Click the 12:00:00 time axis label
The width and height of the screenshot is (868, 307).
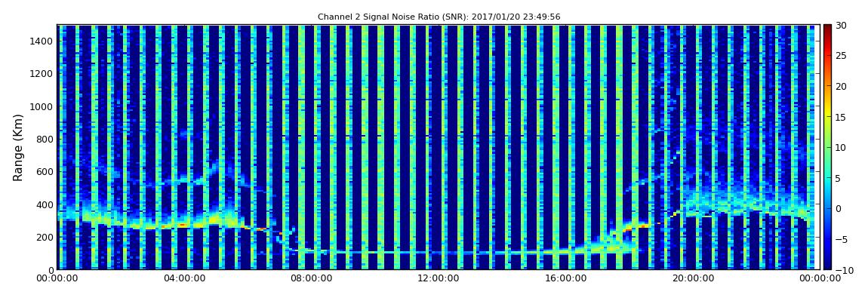pos(438,279)
